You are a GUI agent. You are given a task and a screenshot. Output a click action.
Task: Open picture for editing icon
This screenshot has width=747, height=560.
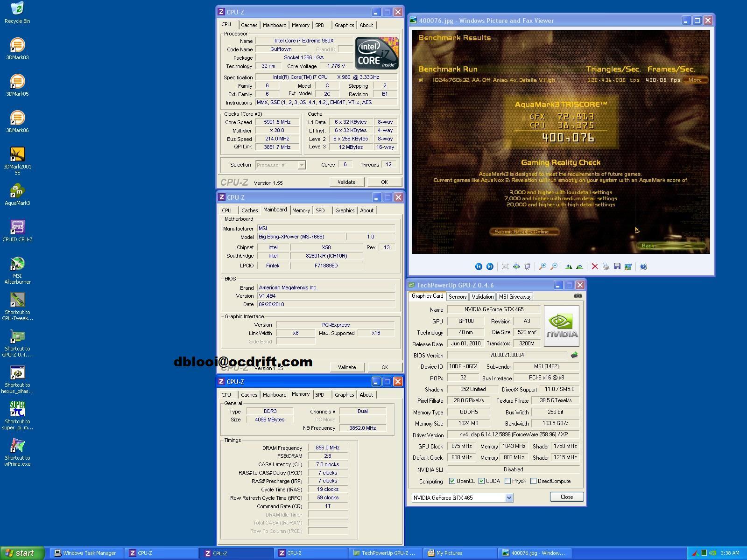628,266
